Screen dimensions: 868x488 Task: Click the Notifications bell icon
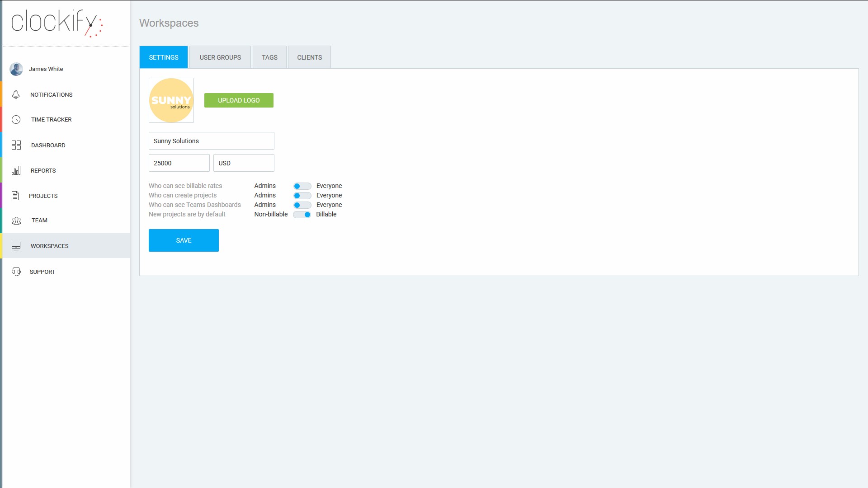[x=16, y=94]
